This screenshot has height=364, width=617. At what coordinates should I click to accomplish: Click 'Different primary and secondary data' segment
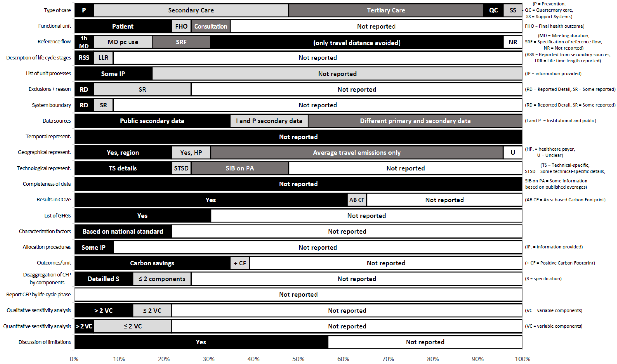coord(415,121)
